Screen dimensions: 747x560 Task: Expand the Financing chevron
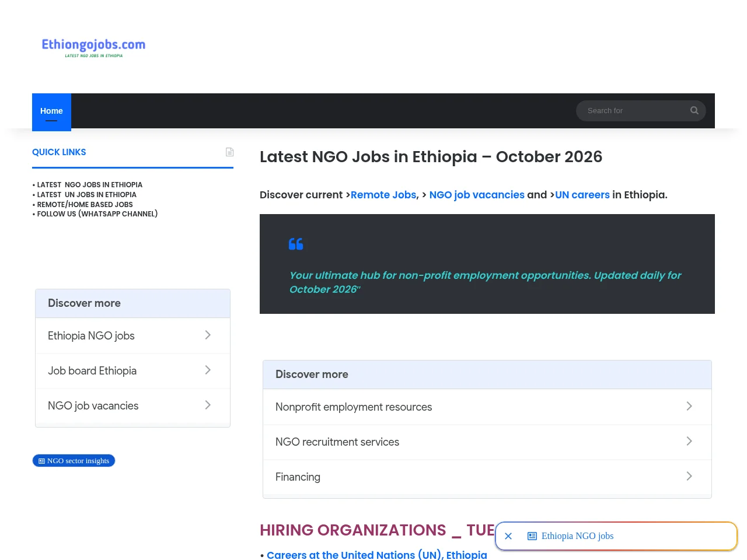689,476
